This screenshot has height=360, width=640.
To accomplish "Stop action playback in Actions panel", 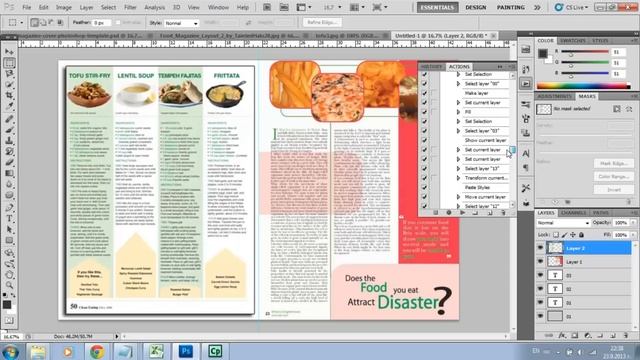I will 435,213.
